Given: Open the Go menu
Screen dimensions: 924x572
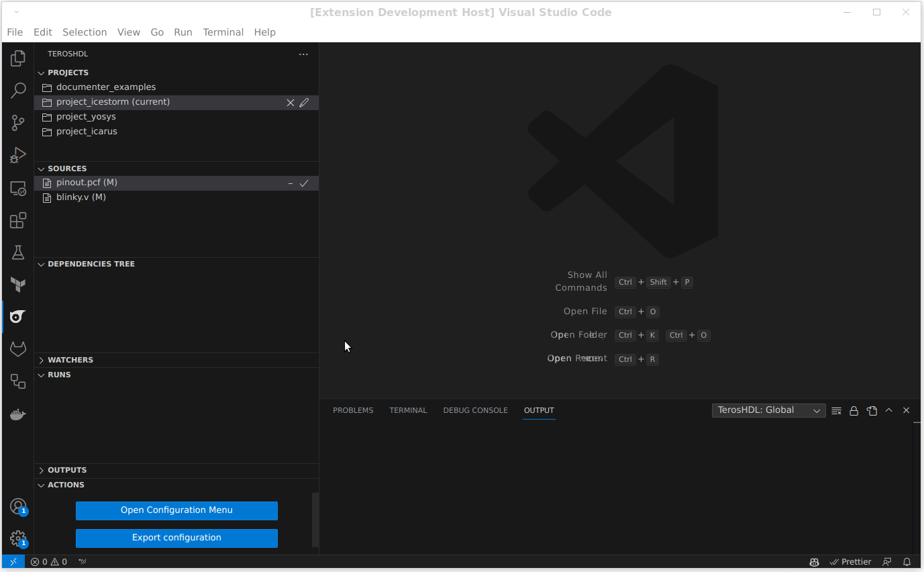Looking at the screenshot, I should click(x=157, y=32).
